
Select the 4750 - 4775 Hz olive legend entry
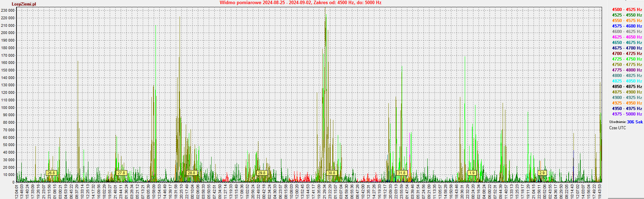tap(627, 65)
